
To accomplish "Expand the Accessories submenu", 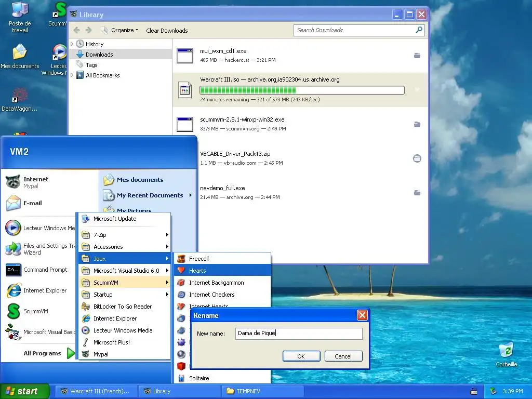I will click(x=125, y=247).
